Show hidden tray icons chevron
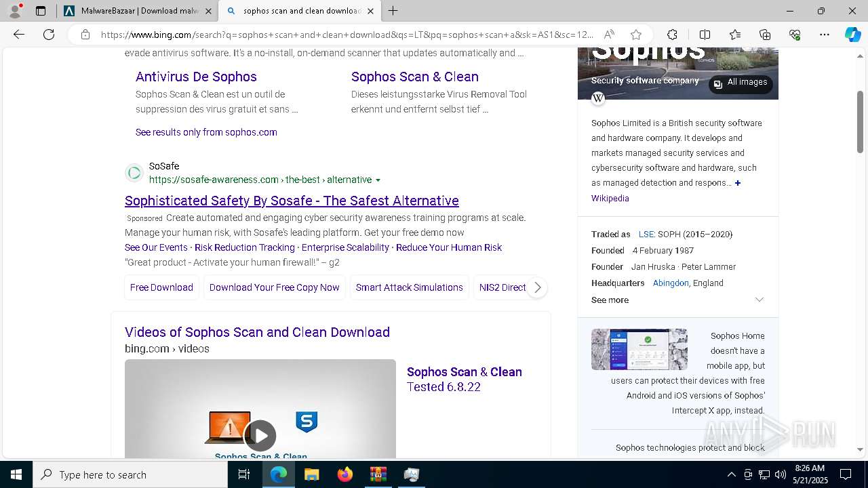The height and width of the screenshot is (488, 868). click(x=731, y=474)
